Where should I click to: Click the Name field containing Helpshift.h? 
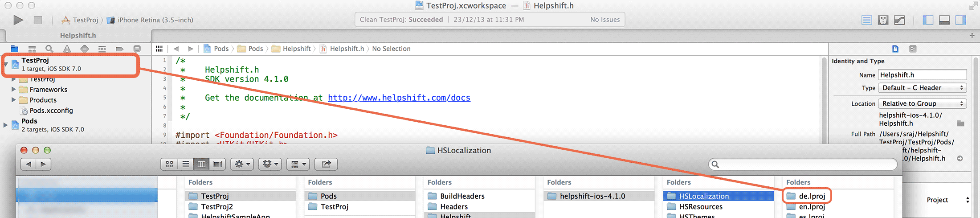(922, 75)
